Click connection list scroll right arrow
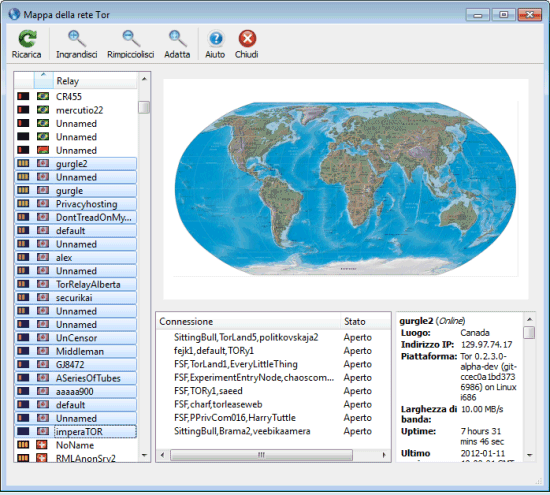This screenshot has width=550, height=495. (x=384, y=455)
